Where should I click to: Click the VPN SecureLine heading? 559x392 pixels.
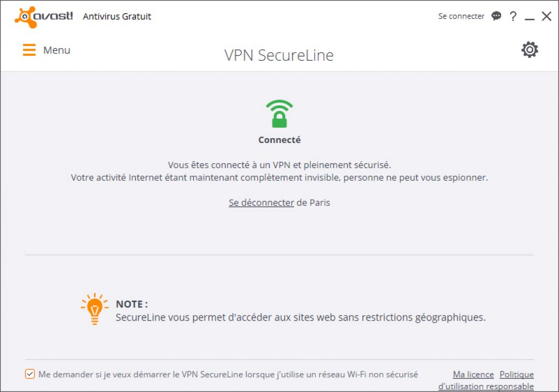(x=279, y=56)
